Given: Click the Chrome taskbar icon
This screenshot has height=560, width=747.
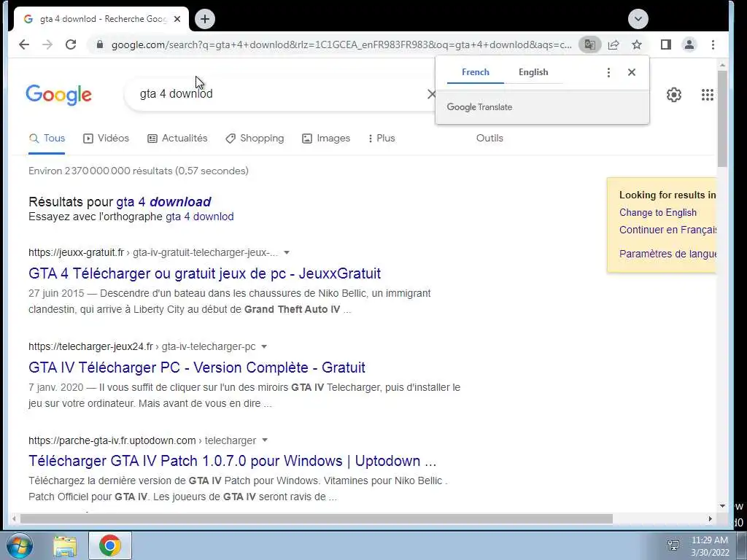Looking at the screenshot, I should (x=110, y=545).
